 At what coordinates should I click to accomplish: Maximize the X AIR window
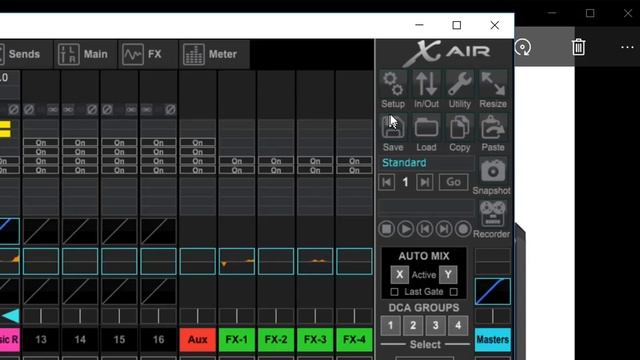pyautogui.click(x=457, y=25)
